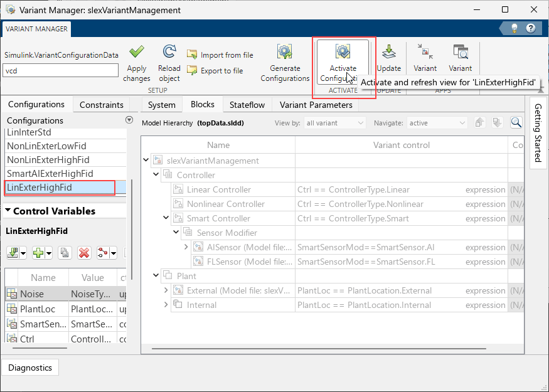Open the Getting Started side panel

(538, 133)
